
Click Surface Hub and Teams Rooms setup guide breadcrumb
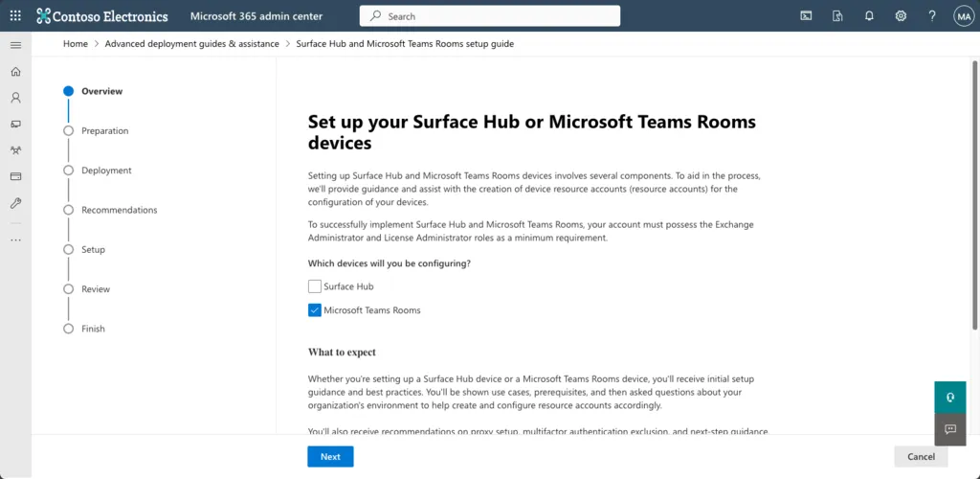point(405,44)
